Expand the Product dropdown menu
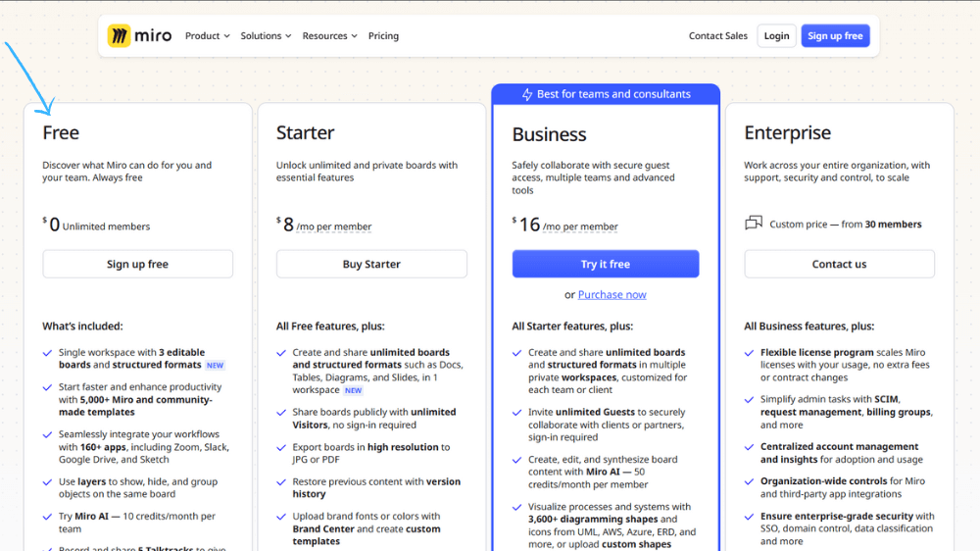The width and height of the screenshot is (980, 551). [207, 36]
